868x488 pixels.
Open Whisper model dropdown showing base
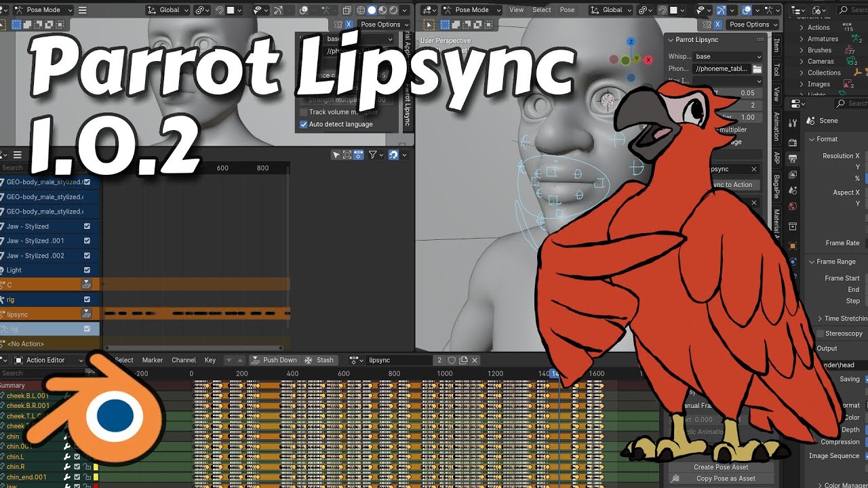[x=728, y=56]
